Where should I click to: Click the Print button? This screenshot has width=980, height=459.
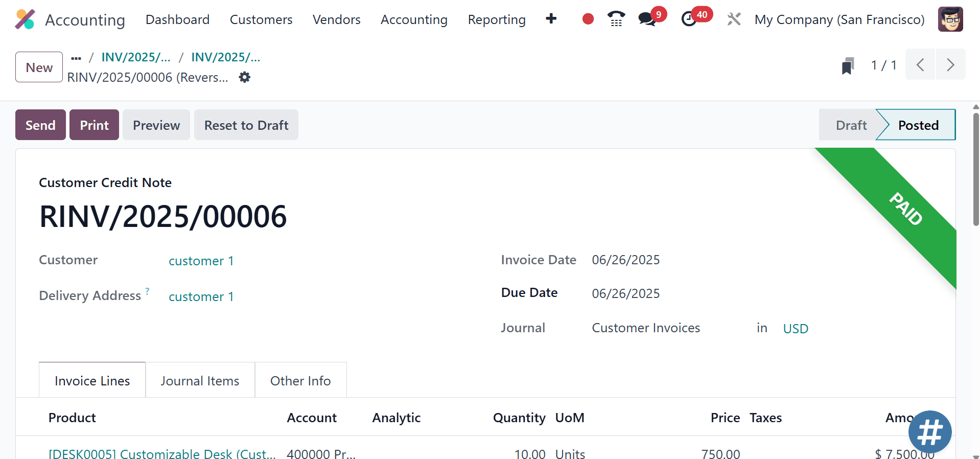(94, 125)
